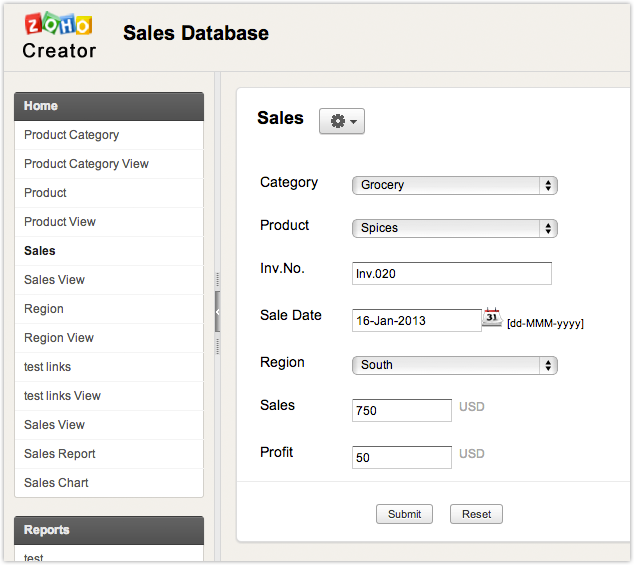Image resolution: width=636 pixels, height=567 pixels.
Task: Collapse the sidebar using the splitter handle
Action: coord(218,312)
